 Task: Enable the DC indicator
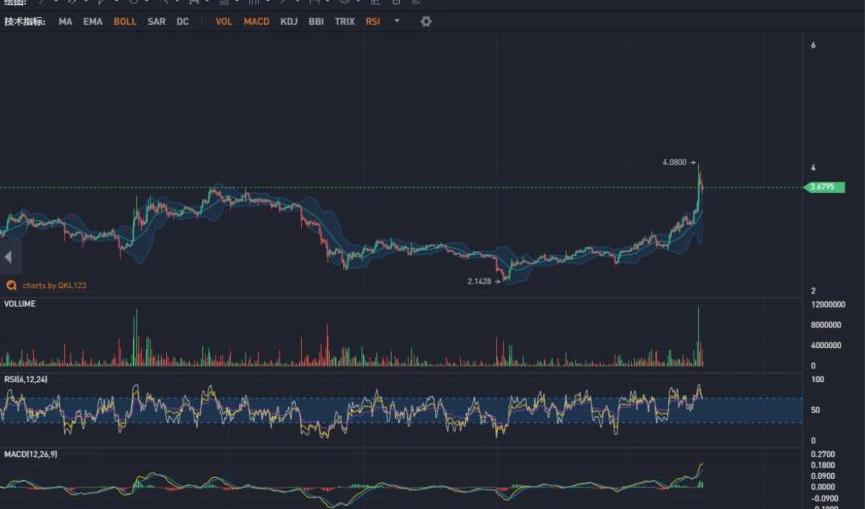click(182, 21)
